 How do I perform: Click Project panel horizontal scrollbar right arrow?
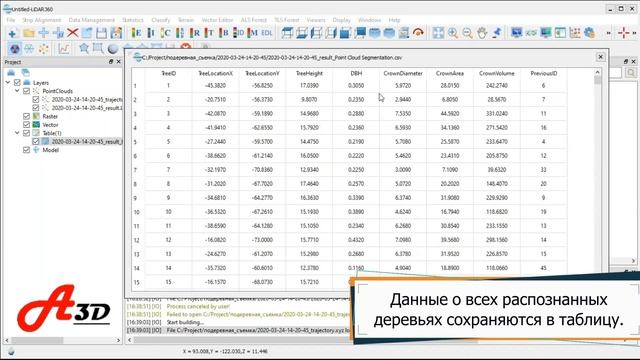[x=118, y=340]
